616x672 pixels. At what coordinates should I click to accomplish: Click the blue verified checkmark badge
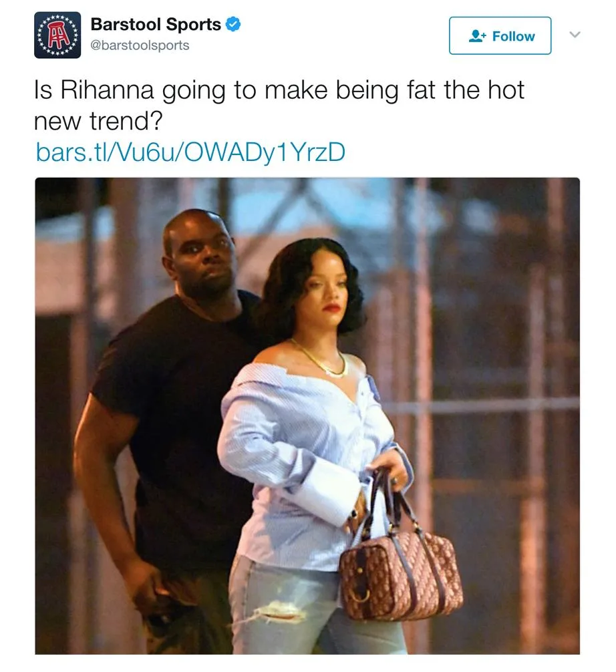[x=233, y=25]
